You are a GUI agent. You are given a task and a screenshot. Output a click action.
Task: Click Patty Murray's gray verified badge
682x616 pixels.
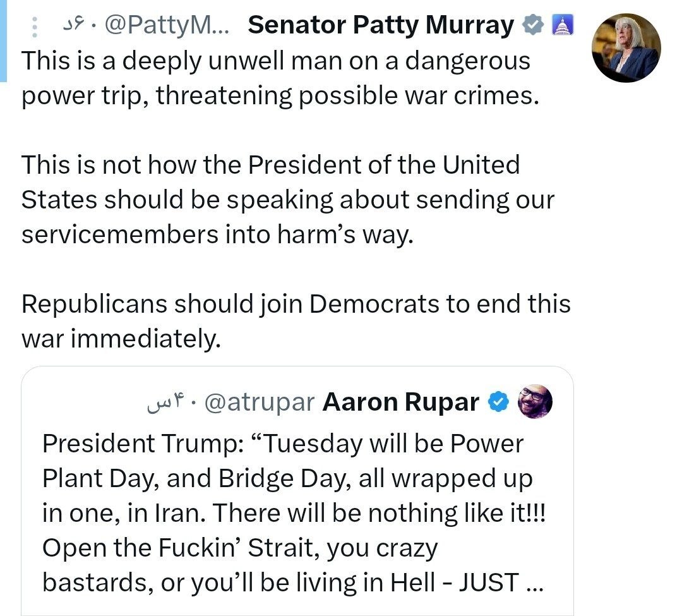click(534, 25)
